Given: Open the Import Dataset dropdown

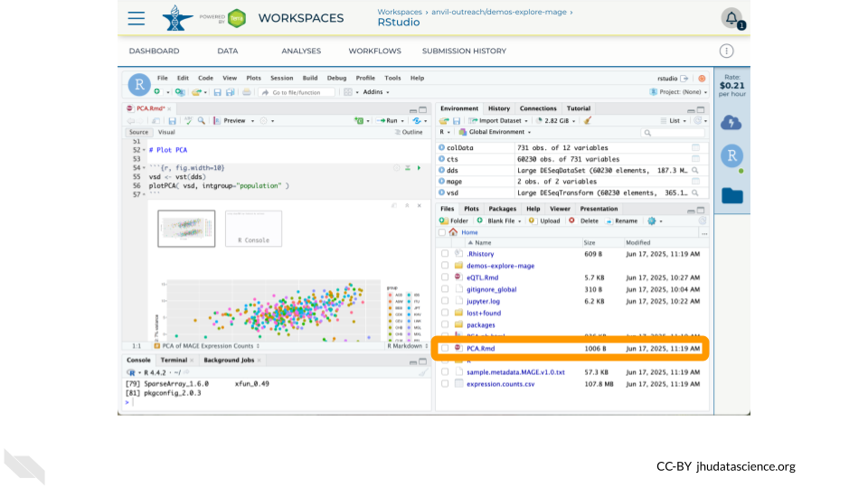Looking at the screenshot, I should 498,120.
